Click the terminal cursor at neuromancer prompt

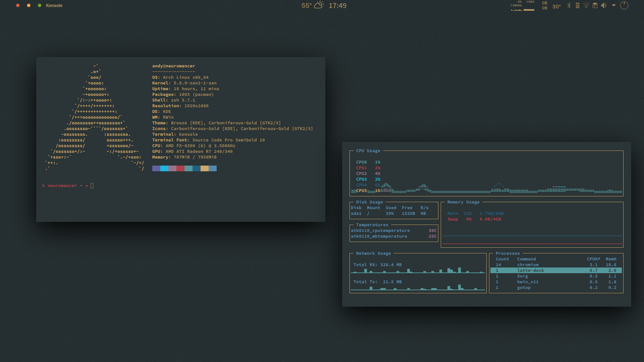point(92,186)
